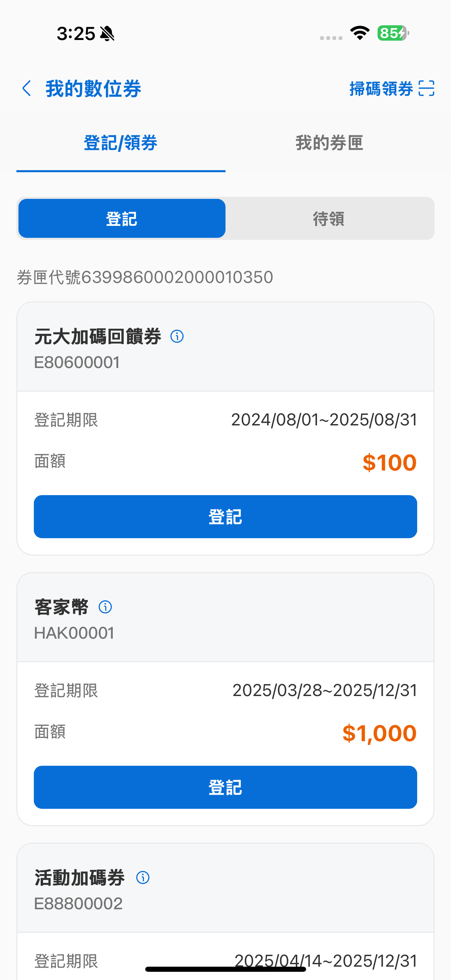Show info for 活動加碼券
451x980 pixels.
point(143,878)
